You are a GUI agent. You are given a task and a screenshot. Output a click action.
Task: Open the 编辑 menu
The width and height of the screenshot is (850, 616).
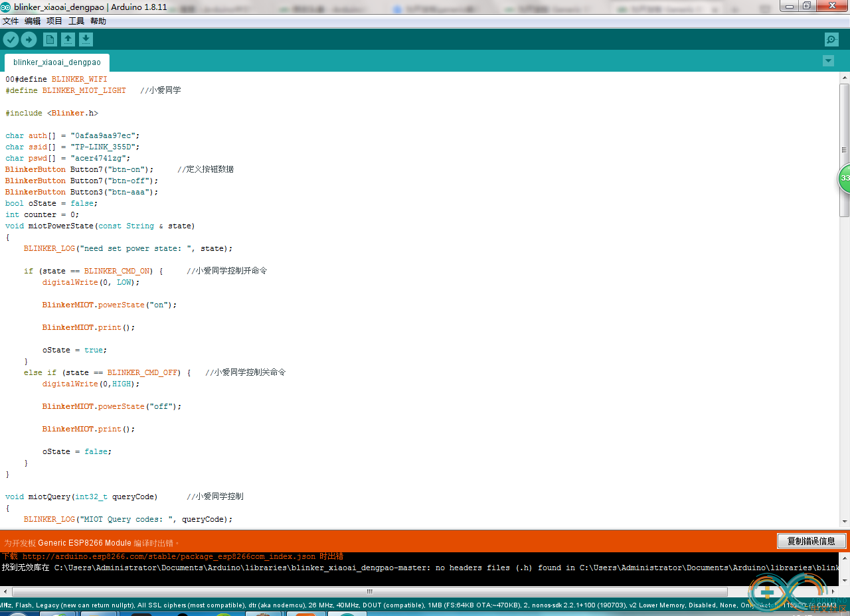pyautogui.click(x=33, y=21)
